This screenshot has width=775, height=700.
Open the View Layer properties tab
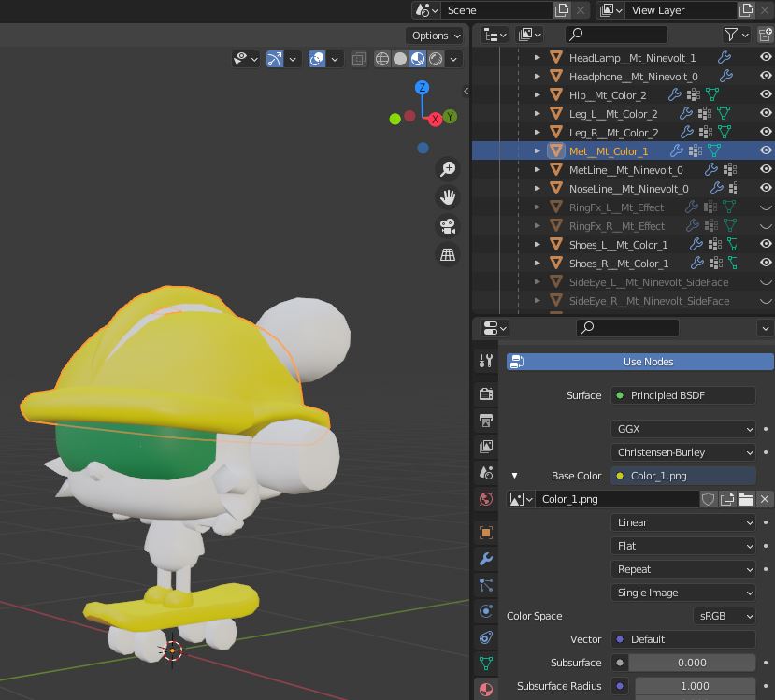coord(486,447)
